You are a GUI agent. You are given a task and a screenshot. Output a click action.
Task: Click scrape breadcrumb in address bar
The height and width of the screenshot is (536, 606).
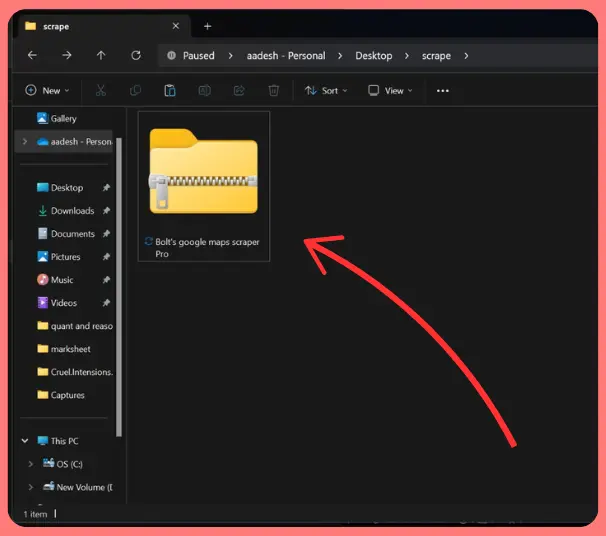(436, 56)
